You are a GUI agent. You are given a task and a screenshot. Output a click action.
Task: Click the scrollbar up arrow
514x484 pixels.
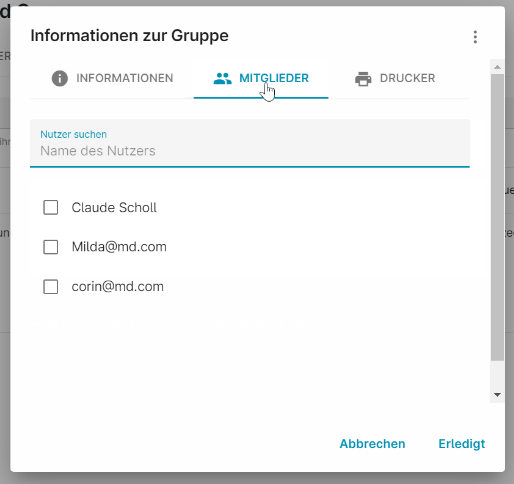[497, 67]
